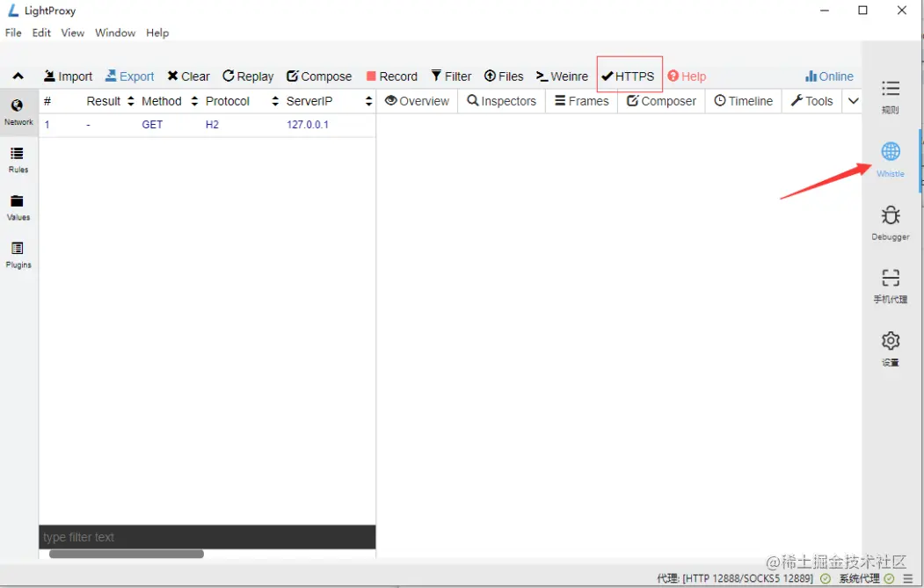Select request row number 1
Viewport: 924px width, 588px height.
click(x=207, y=125)
